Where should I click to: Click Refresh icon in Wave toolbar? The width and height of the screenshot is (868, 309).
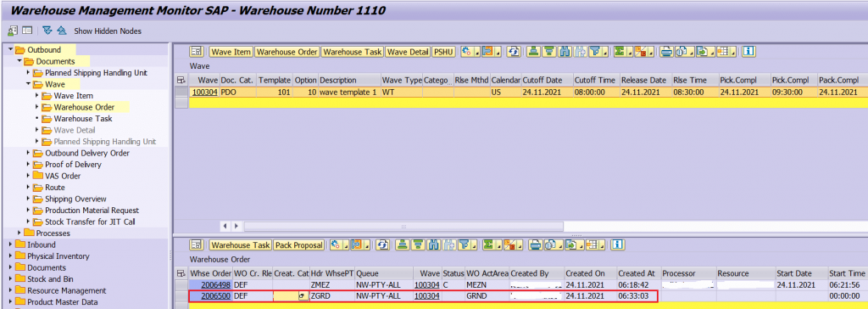(x=515, y=52)
